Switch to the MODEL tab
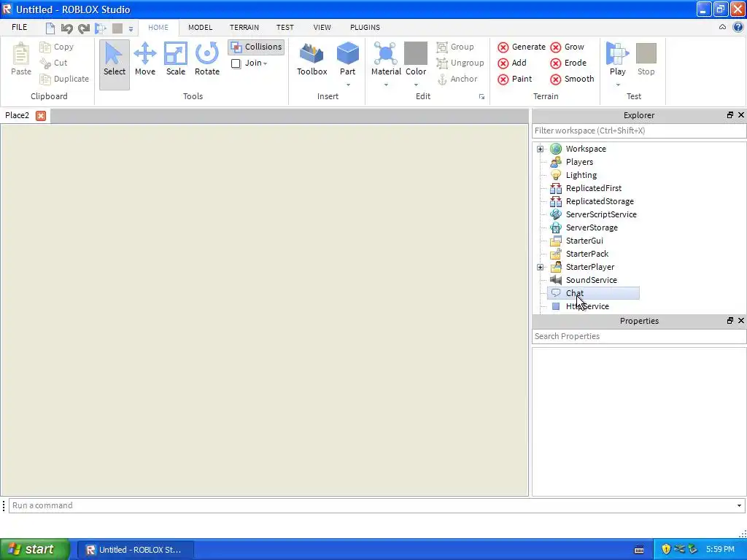The width and height of the screenshot is (747, 560). pyautogui.click(x=200, y=27)
